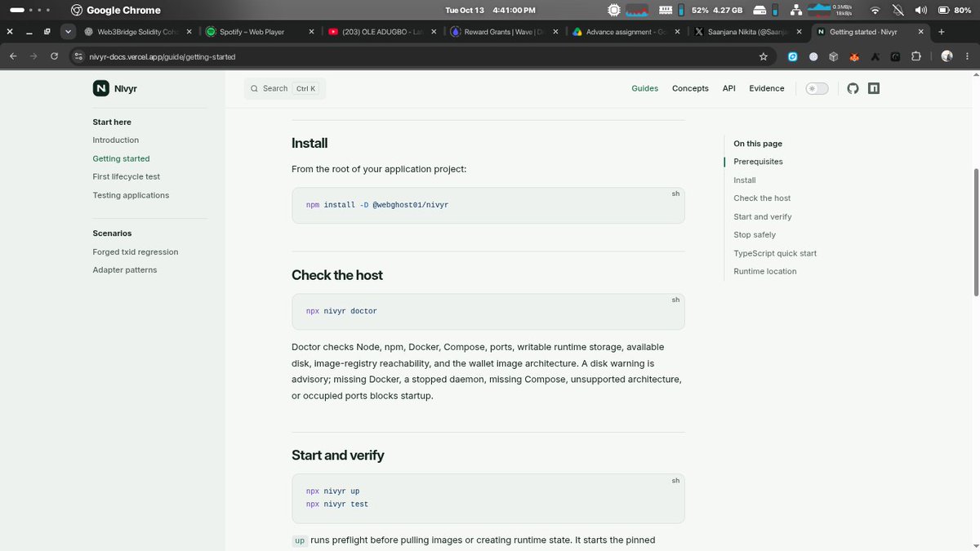Toggle the dark mode switch
980x551 pixels.
pos(817,88)
